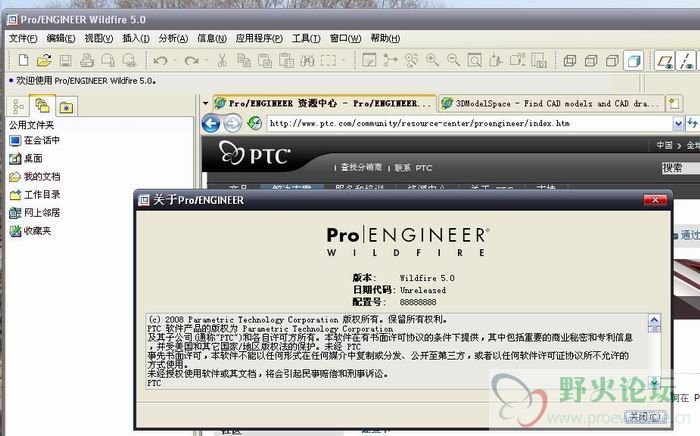The height and width of the screenshot is (436, 700).
Task: Click the Copy icon in toolbar
Action: pos(243,60)
